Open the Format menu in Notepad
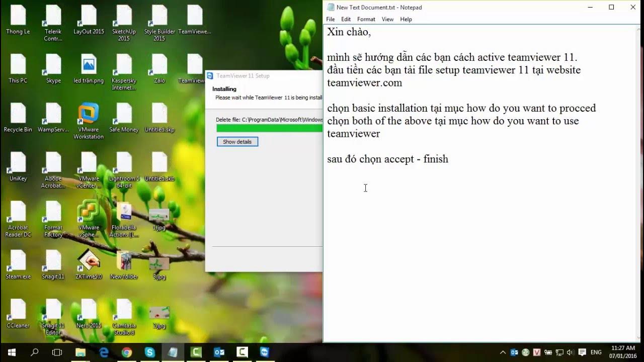This screenshot has width=644, height=362. coord(366,19)
